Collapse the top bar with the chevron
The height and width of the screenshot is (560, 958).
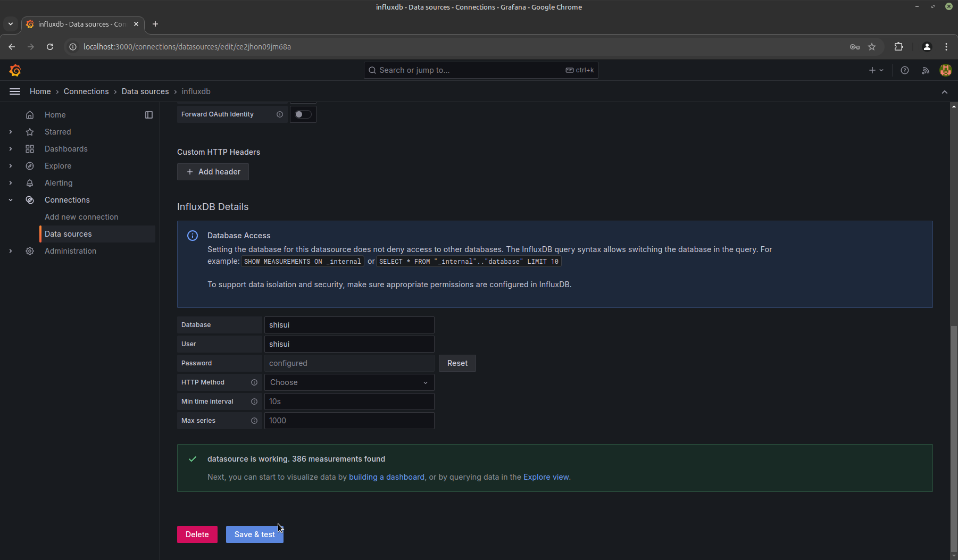pyautogui.click(x=945, y=92)
